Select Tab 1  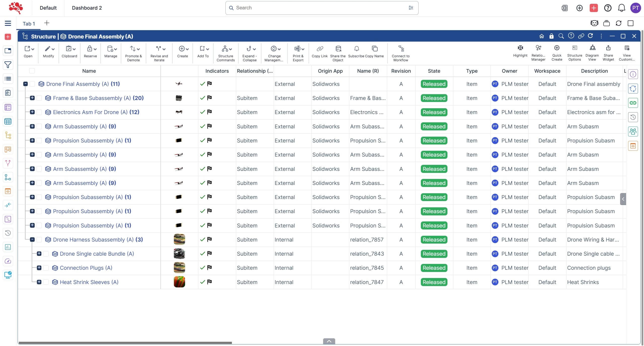point(29,24)
